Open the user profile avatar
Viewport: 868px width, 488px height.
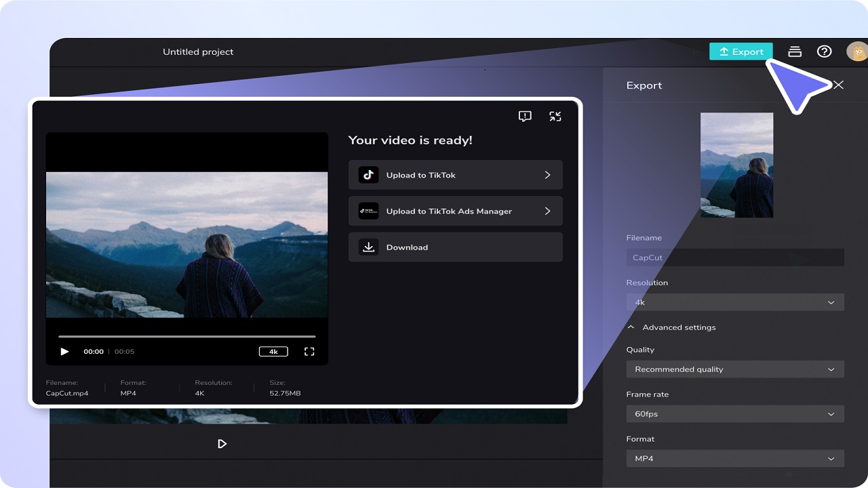(856, 51)
